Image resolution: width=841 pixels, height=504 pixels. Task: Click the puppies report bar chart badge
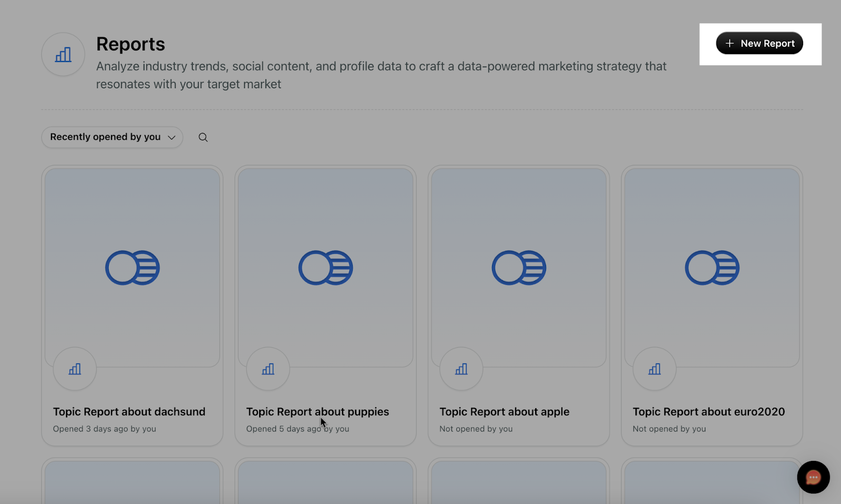pyautogui.click(x=268, y=369)
